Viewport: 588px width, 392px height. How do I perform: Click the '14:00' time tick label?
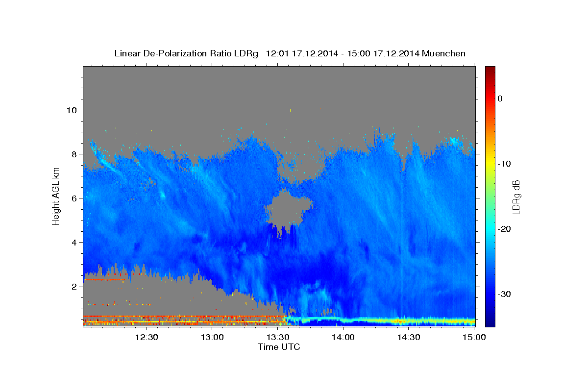click(343, 337)
